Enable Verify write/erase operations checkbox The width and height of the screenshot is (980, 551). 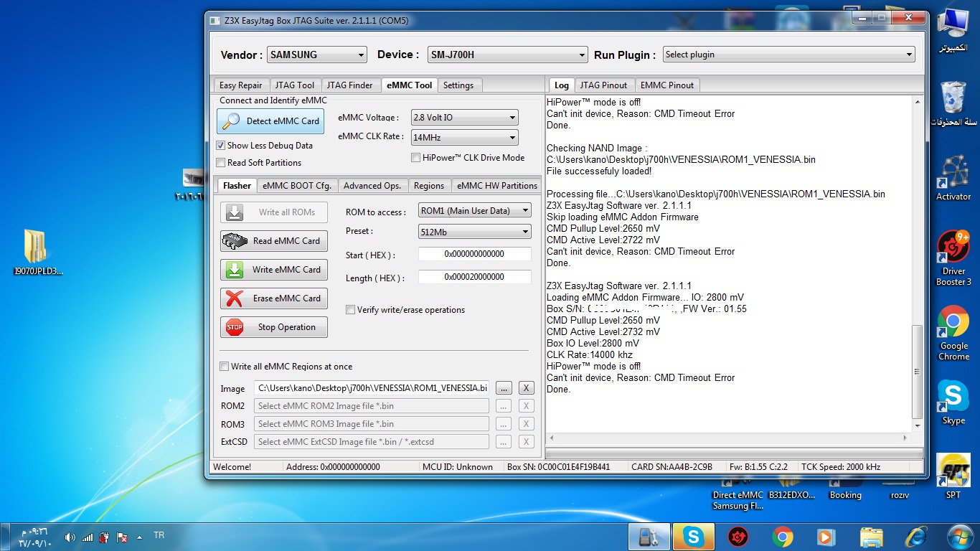coord(351,310)
